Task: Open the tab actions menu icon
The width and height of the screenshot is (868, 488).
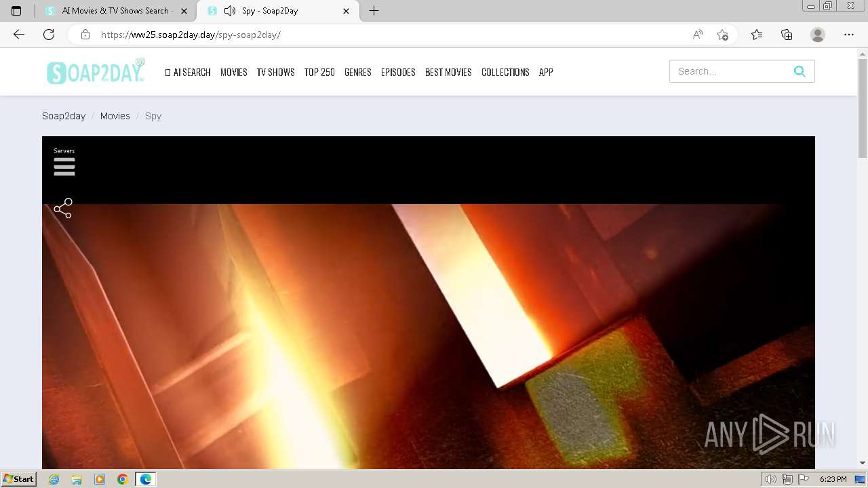Action: [x=16, y=11]
